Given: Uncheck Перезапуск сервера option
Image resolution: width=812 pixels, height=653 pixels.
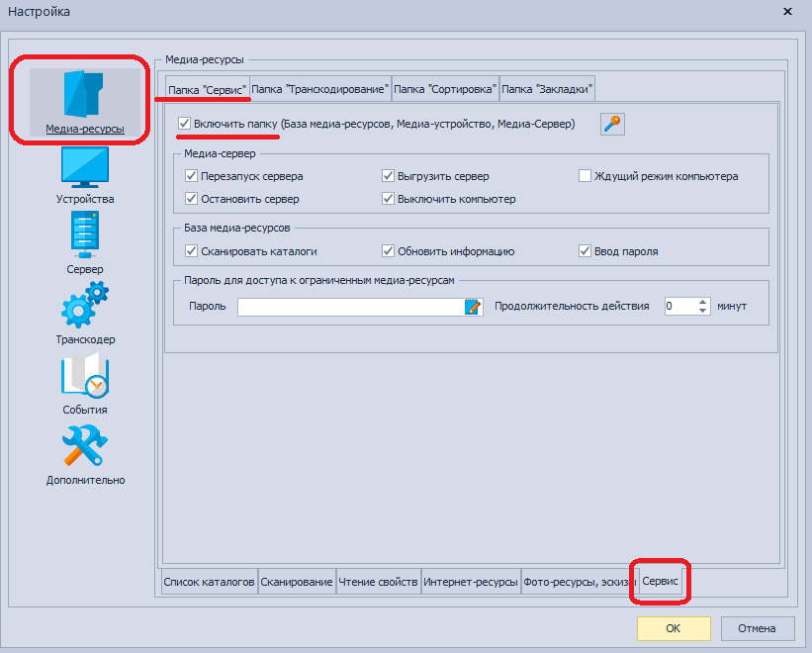Looking at the screenshot, I should 192,176.
